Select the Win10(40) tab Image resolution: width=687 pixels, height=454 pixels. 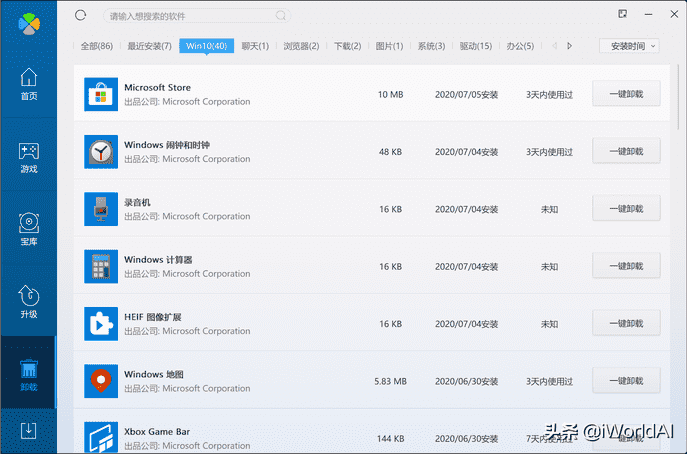point(206,46)
